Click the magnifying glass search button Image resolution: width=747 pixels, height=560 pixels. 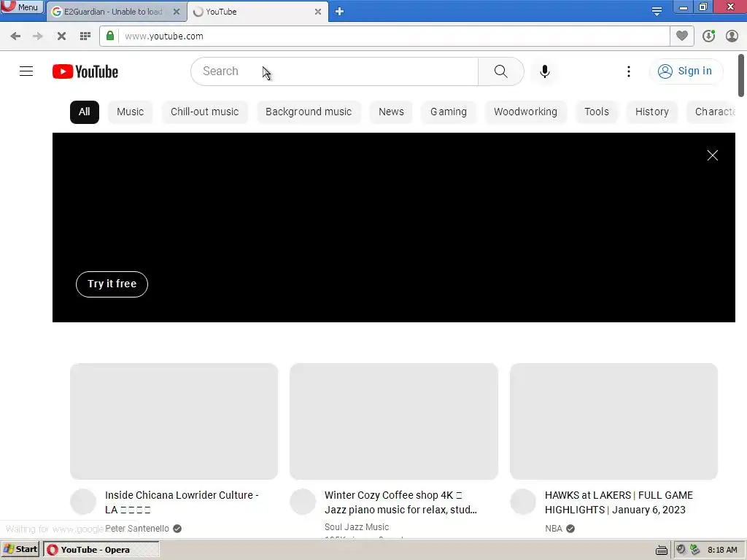click(500, 71)
